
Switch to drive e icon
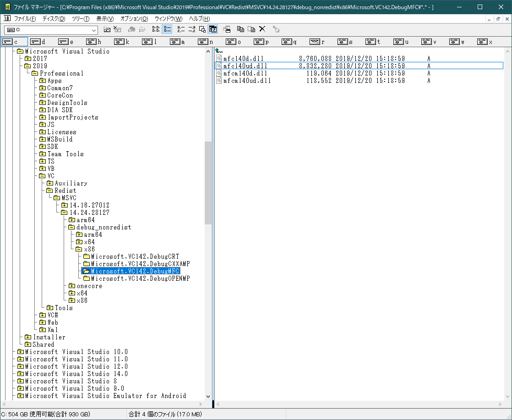click(63, 42)
